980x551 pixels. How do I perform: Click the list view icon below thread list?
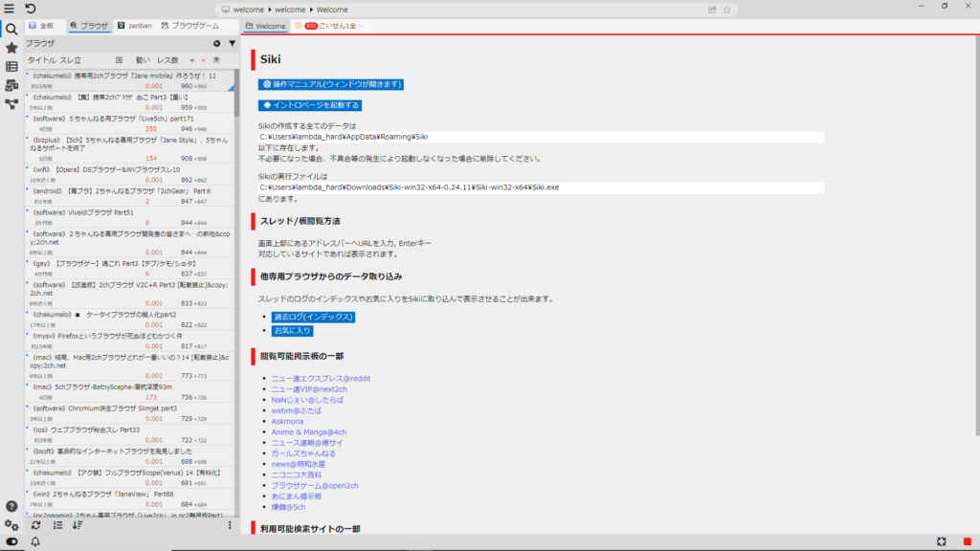tap(57, 525)
